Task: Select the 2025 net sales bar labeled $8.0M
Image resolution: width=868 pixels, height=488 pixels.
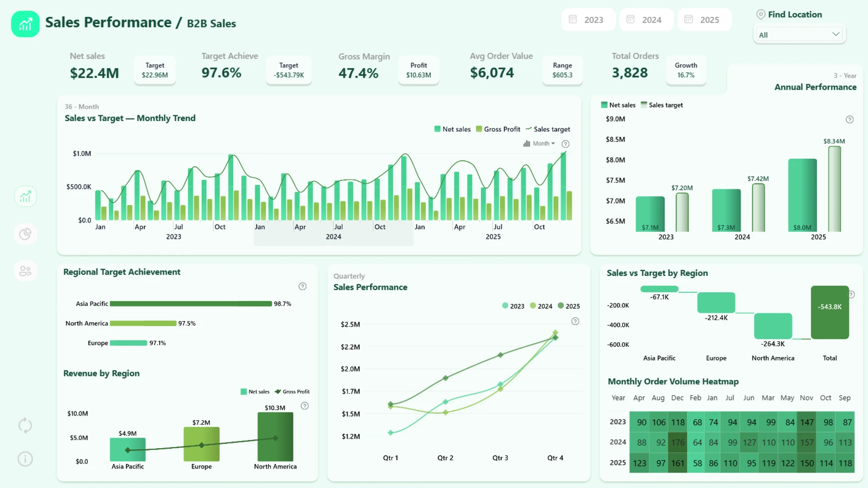Action: coord(802,195)
